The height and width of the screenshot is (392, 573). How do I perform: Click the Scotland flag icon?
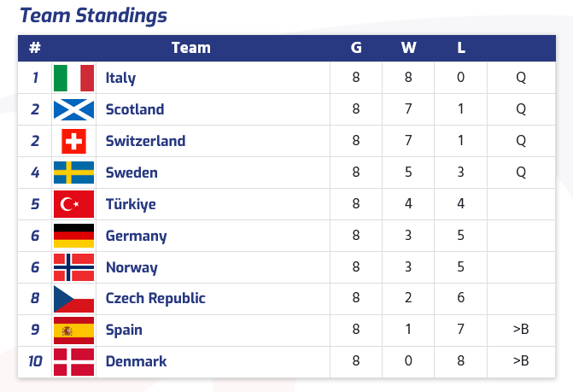(73, 109)
